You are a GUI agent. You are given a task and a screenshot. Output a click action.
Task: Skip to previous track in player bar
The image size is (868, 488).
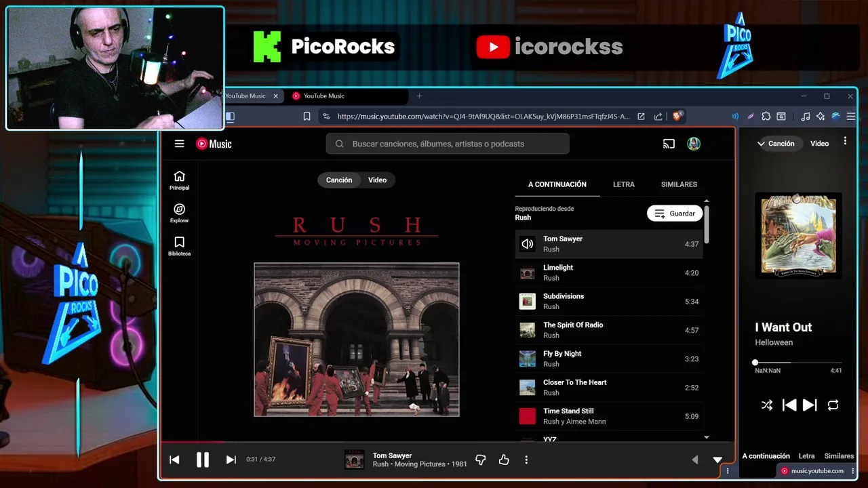point(174,460)
